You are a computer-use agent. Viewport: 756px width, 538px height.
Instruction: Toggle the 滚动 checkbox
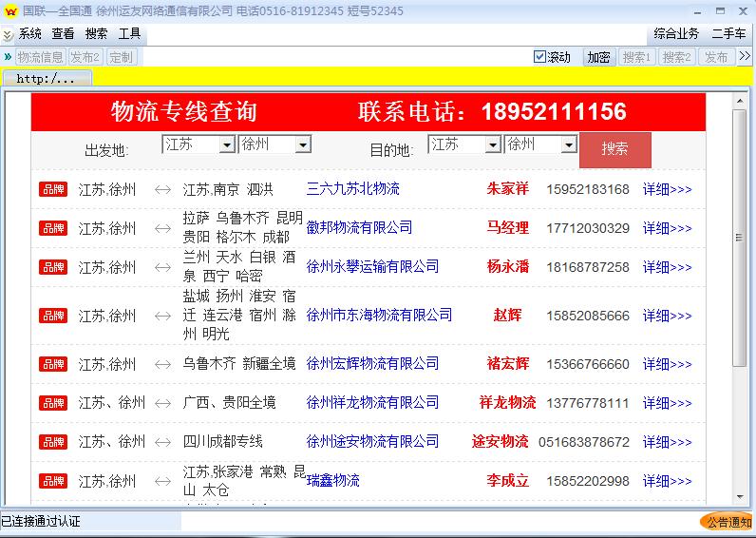pyautogui.click(x=540, y=57)
